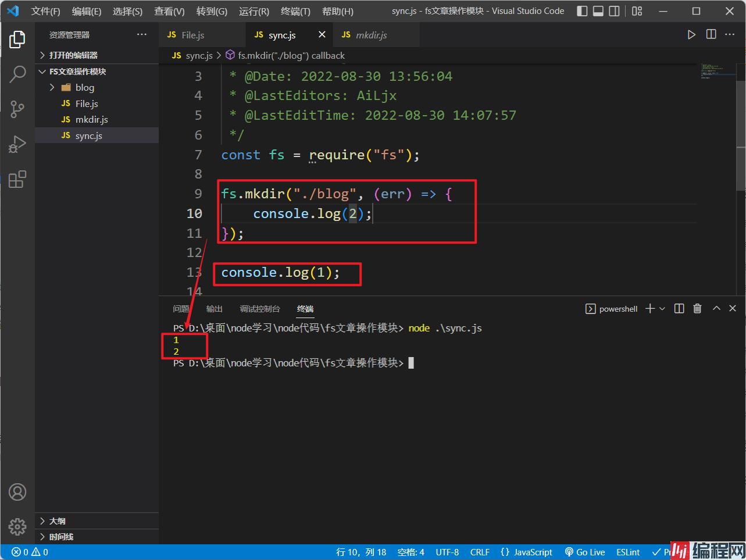This screenshot has width=746, height=560.
Task: Change end of line sequence CRLF
Action: [x=480, y=552]
